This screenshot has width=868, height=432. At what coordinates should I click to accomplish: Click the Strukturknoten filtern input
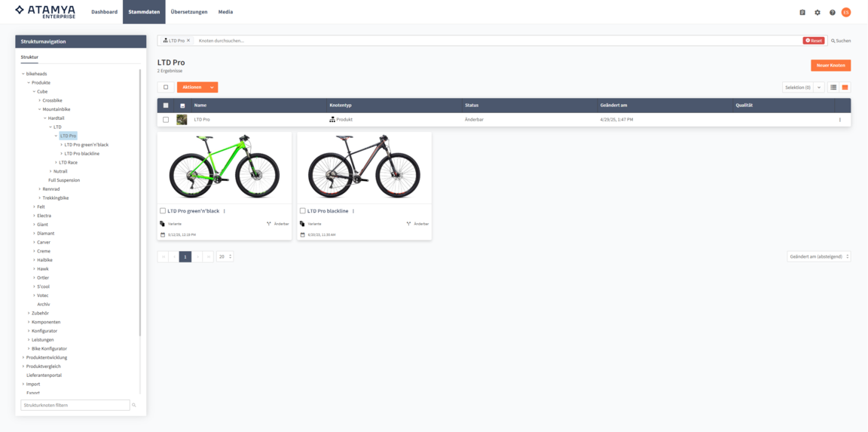[x=75, y=405]
